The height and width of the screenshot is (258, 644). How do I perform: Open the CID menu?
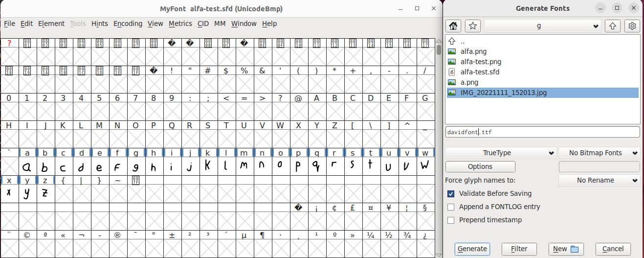click(x=203, y=23)
